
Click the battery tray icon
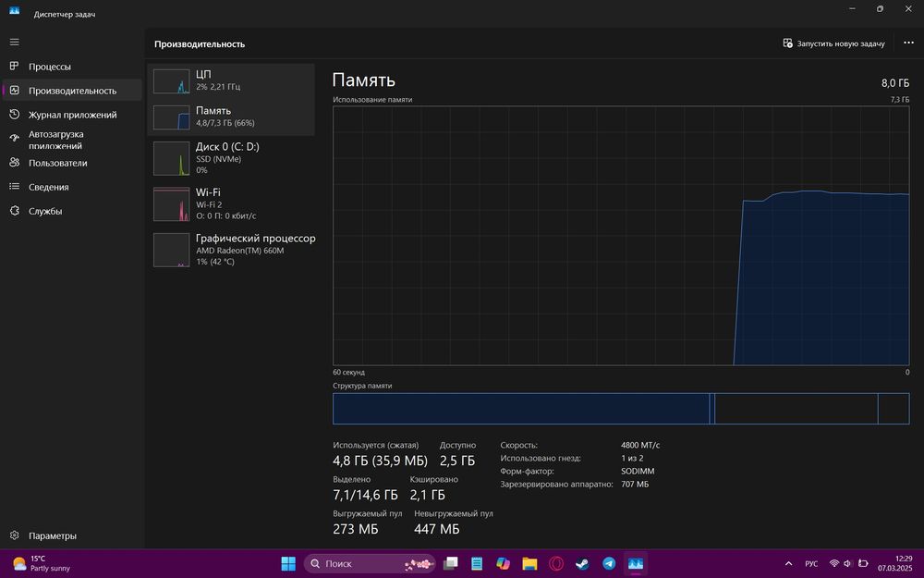[863, 563]
